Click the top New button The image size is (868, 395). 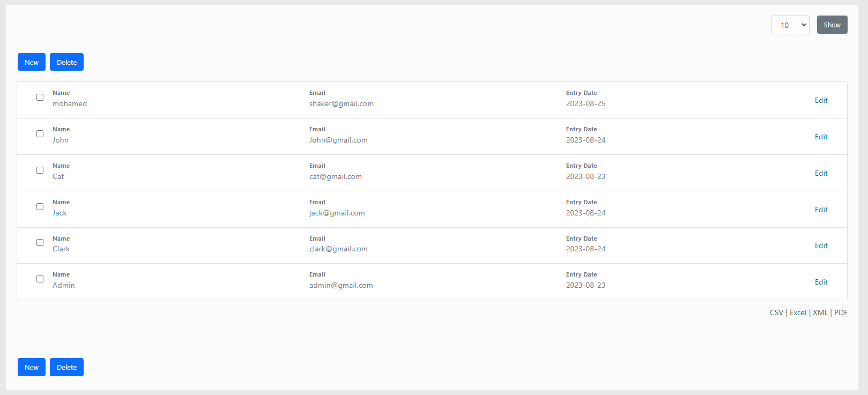(x=32, y=62)
